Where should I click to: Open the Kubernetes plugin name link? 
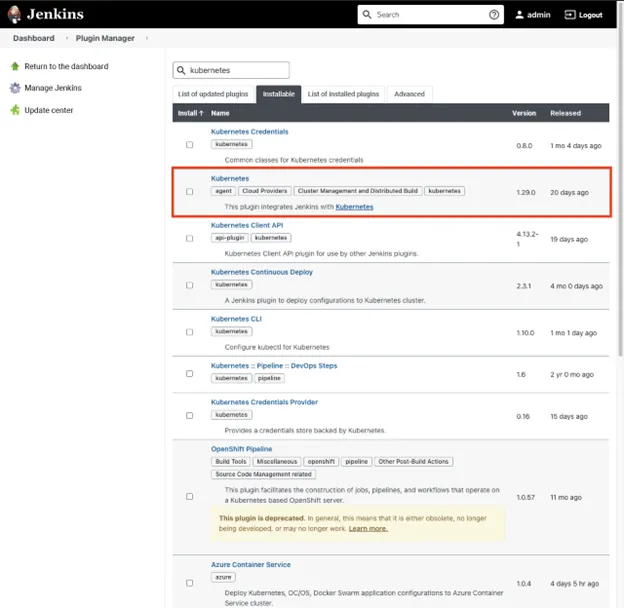230,179
